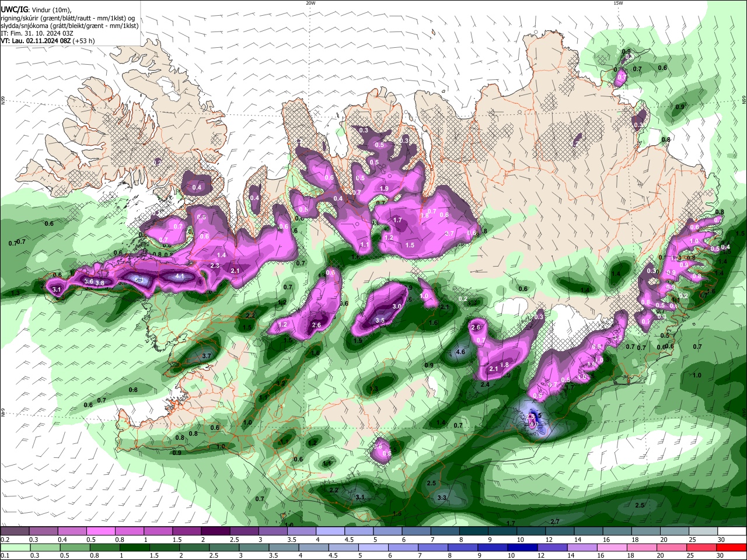Image resolution: width=747 pixels, height=560 pixels.
Task: Click the red swatch at the rain scale's end
Action: click(732, 547)
